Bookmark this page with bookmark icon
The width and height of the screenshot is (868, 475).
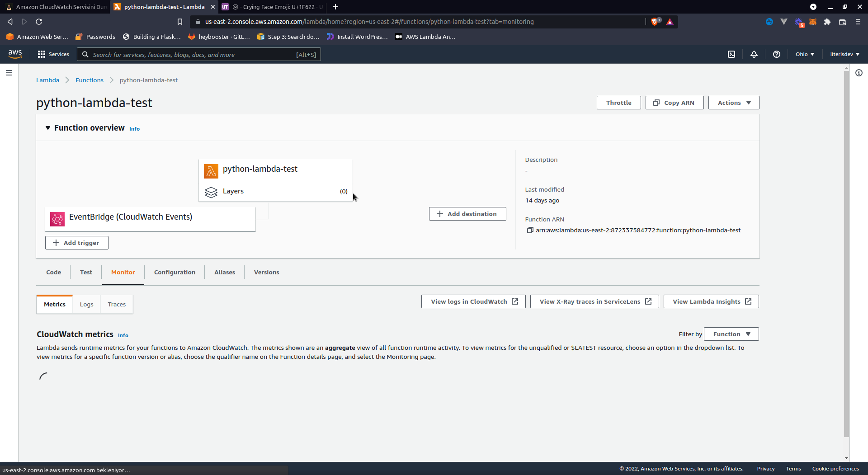[180, 22]
